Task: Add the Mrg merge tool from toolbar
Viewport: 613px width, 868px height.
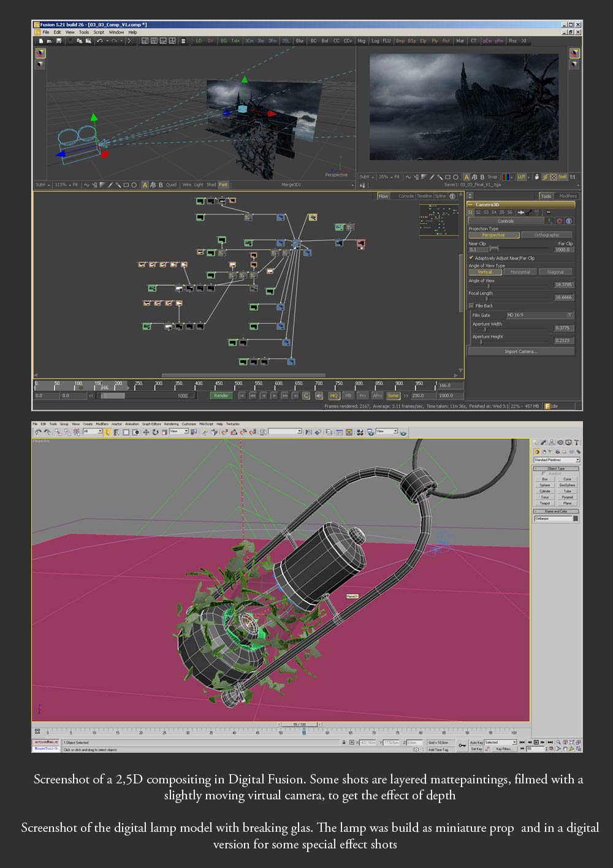Action: (361, 41)
